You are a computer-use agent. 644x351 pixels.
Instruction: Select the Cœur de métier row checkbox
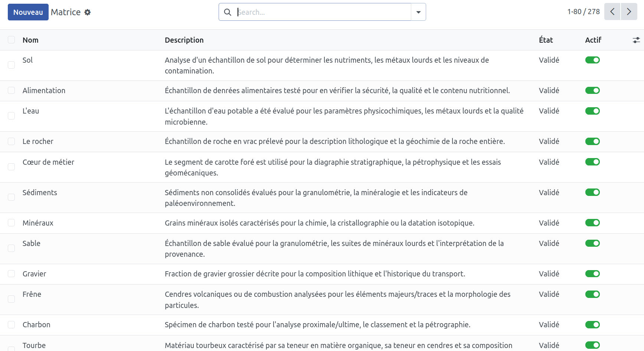[12, 167]
